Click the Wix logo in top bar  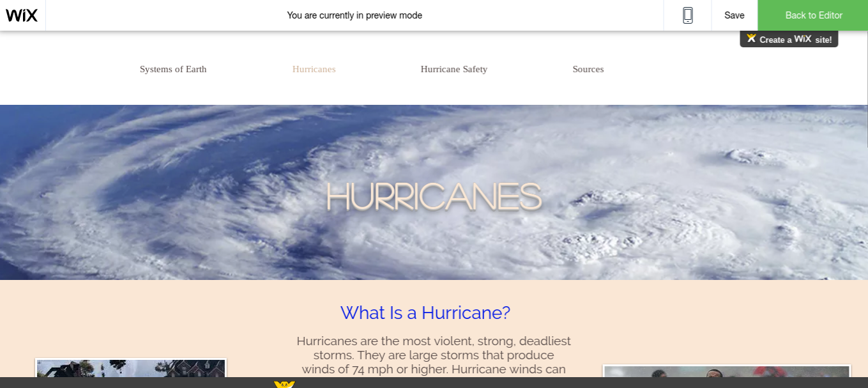pos(22,15)
